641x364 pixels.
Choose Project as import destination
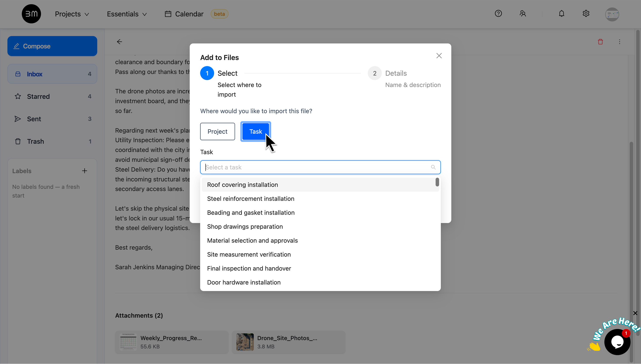tap(218, 131)
